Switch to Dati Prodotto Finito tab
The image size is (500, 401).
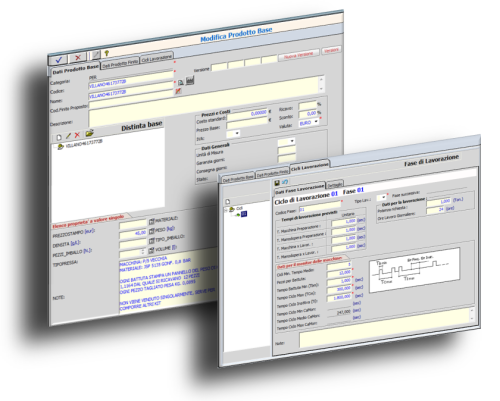click(x=120, y=63)
